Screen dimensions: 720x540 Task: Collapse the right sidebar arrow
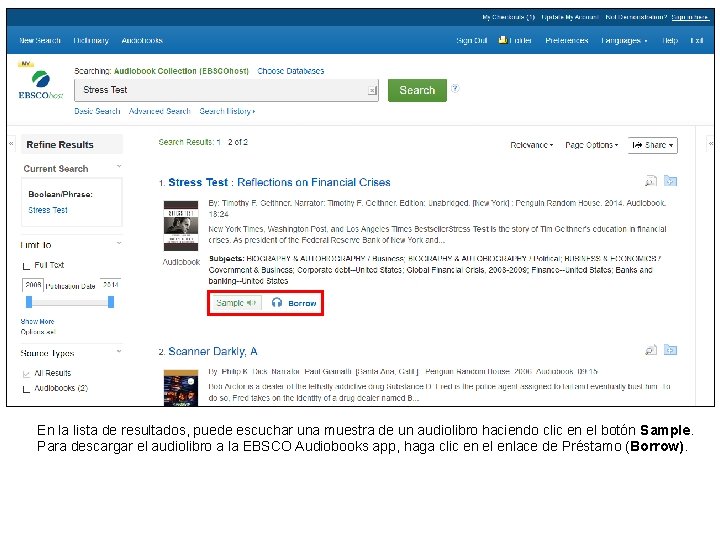[710, 144]
